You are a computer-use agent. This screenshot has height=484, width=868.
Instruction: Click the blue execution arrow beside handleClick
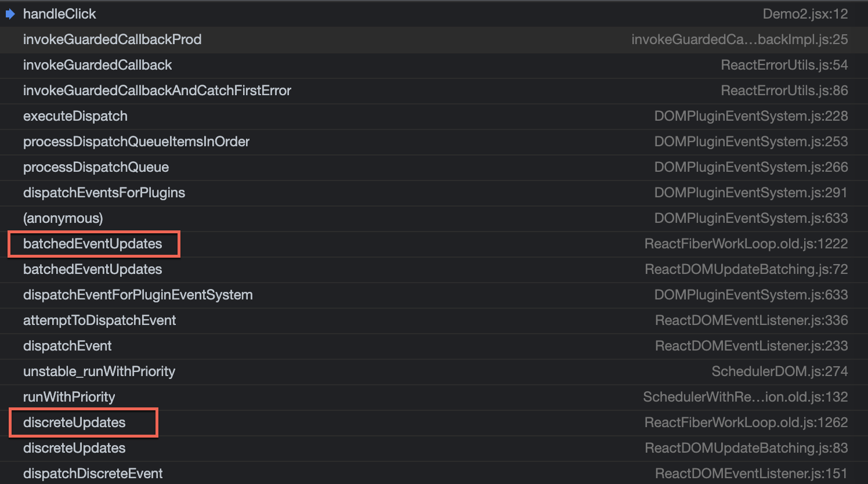click(10, 13)
